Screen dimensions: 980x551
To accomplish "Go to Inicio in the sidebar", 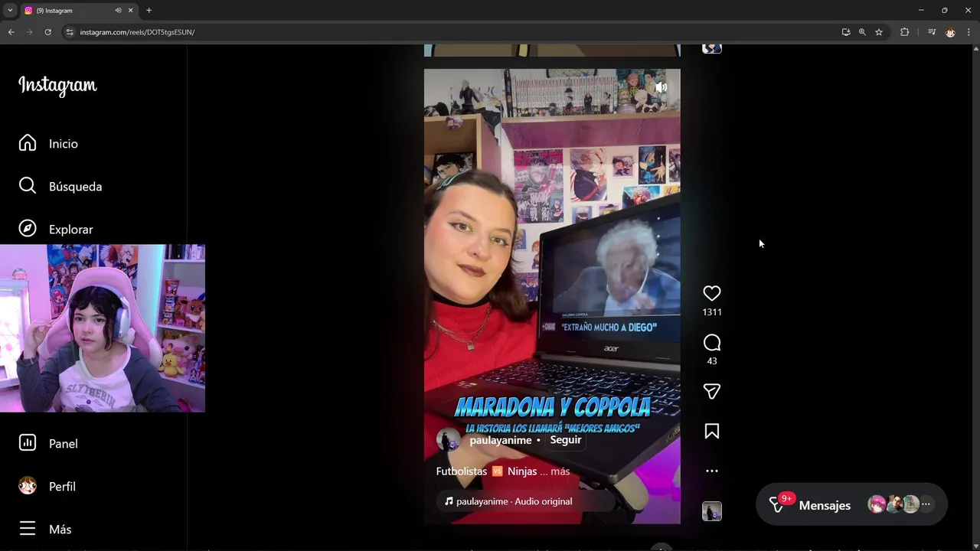I will pos(48,143).
